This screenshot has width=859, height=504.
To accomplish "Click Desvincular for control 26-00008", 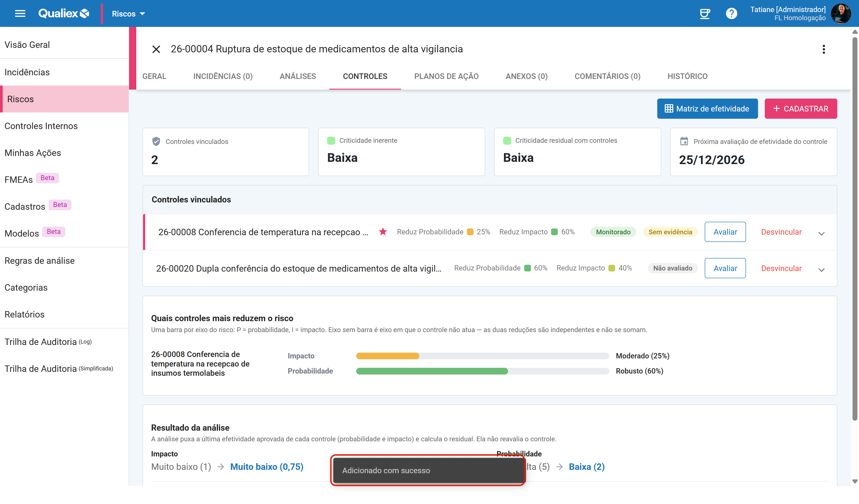I will [781, 232].
